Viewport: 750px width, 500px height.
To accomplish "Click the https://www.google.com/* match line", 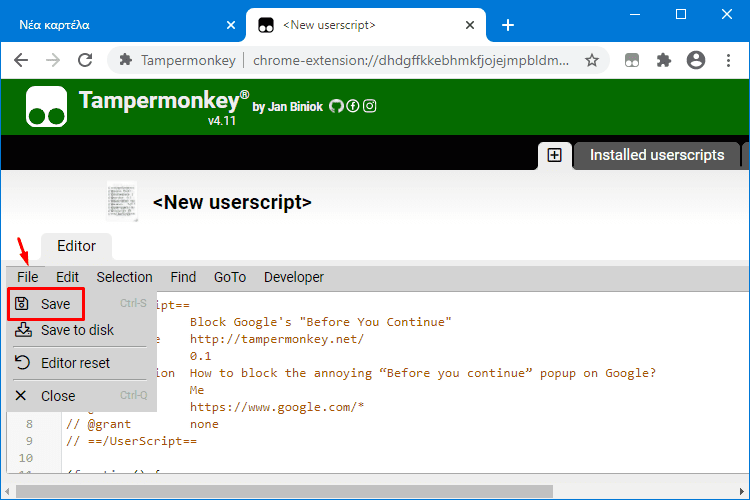I will click(x=277, y=407).
